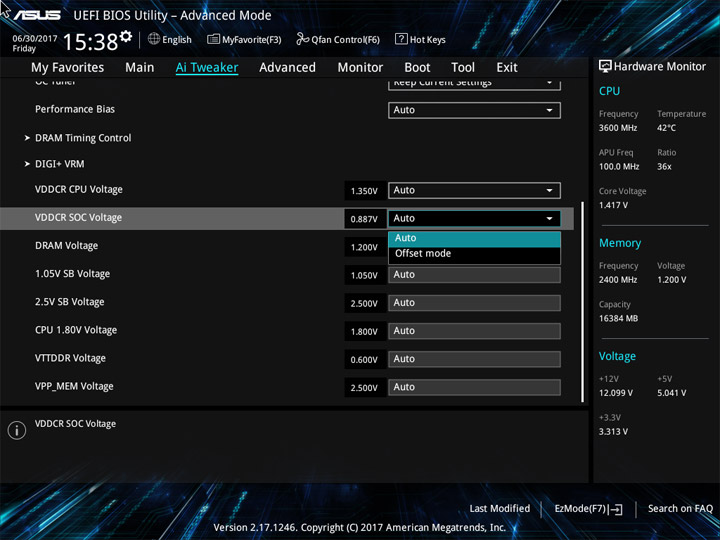Click the Qfan fan icon
The height and width of the screenshot is (540, 720).
point(302,39)
